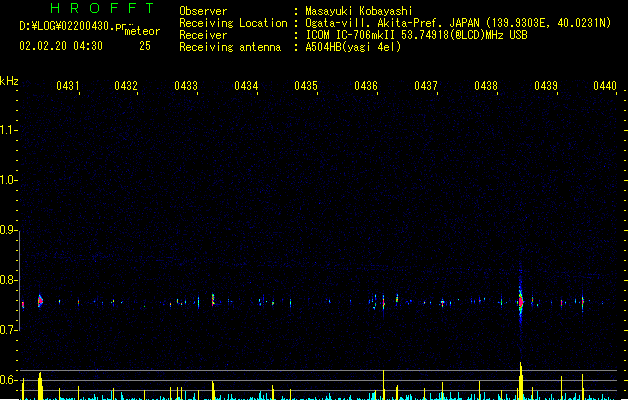The width and height of the screenshot is (629, 400).
Task: Click ICOM IC-706mkII receiver details
Action: point(416,35)
